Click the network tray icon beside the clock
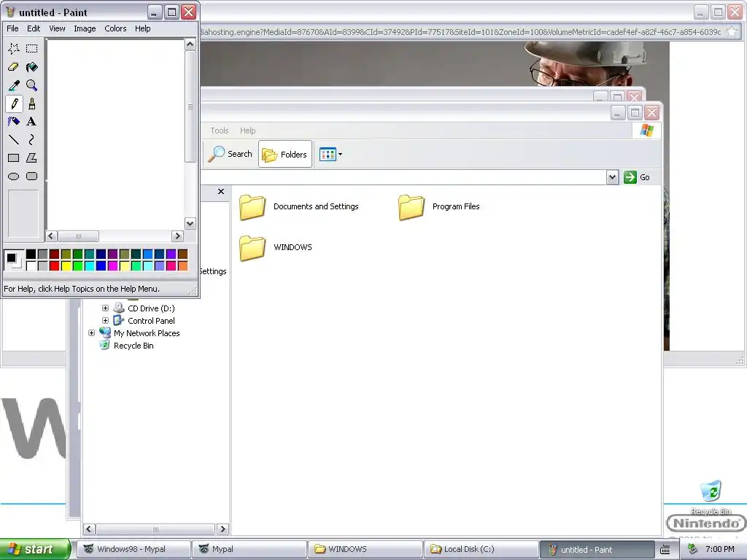 [692, 549]
